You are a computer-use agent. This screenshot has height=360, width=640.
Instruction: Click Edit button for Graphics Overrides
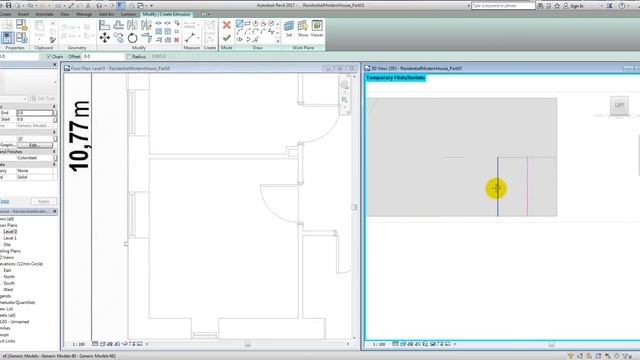pyautogui.click(x=35, y=145)
